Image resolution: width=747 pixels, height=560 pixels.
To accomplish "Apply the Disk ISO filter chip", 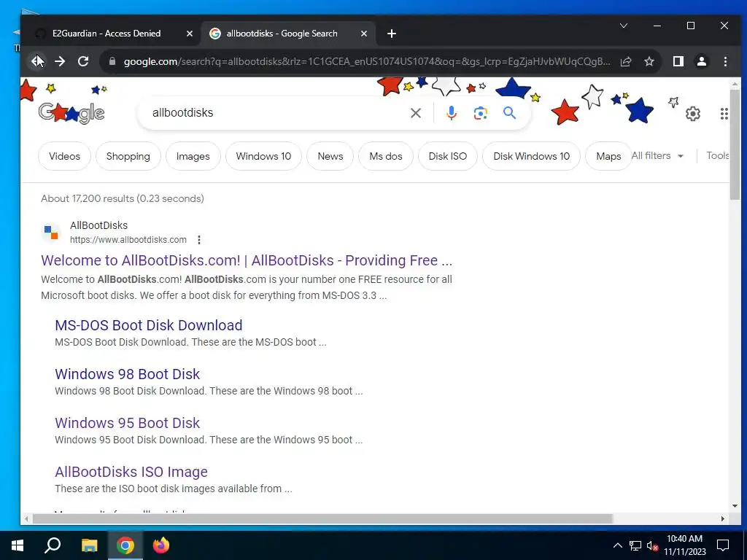I will click(x=448, y=156).
